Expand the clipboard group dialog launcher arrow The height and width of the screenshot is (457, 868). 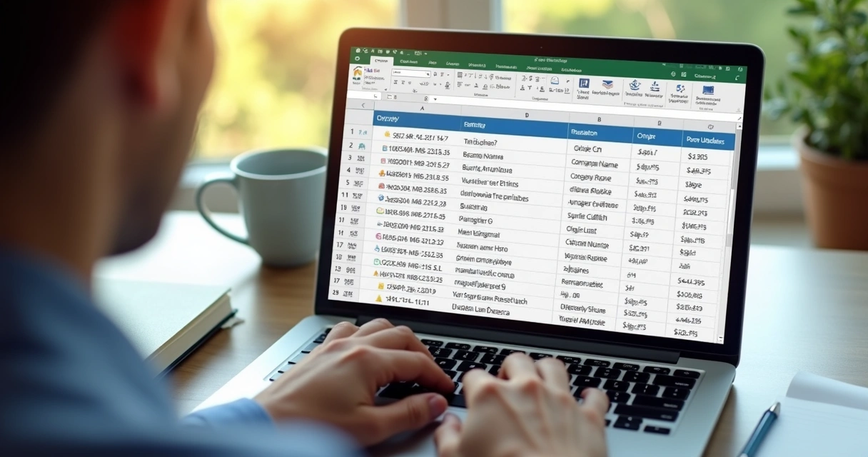[386, 89]
